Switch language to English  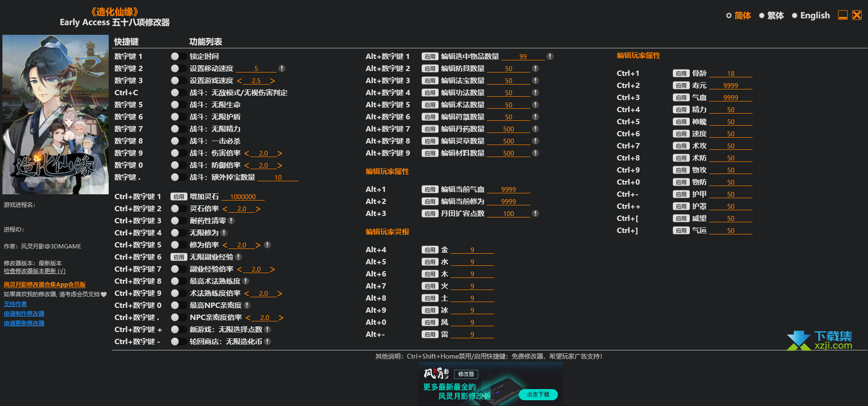click(x=811, y=15)
